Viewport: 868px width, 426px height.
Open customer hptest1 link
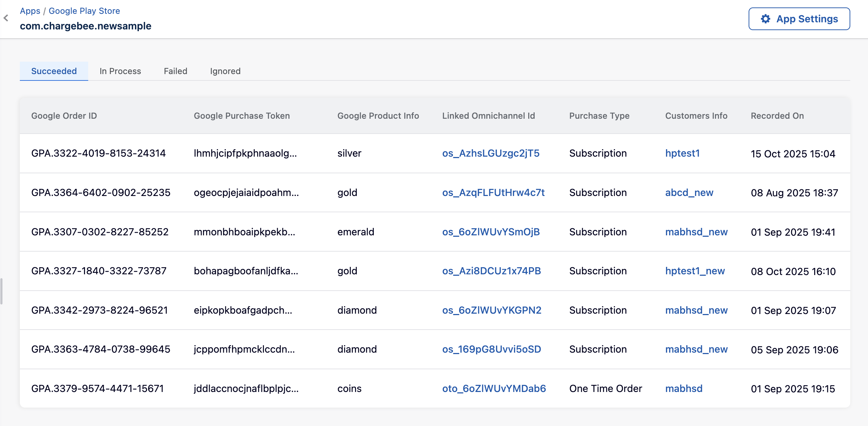[x=682, y=153]
